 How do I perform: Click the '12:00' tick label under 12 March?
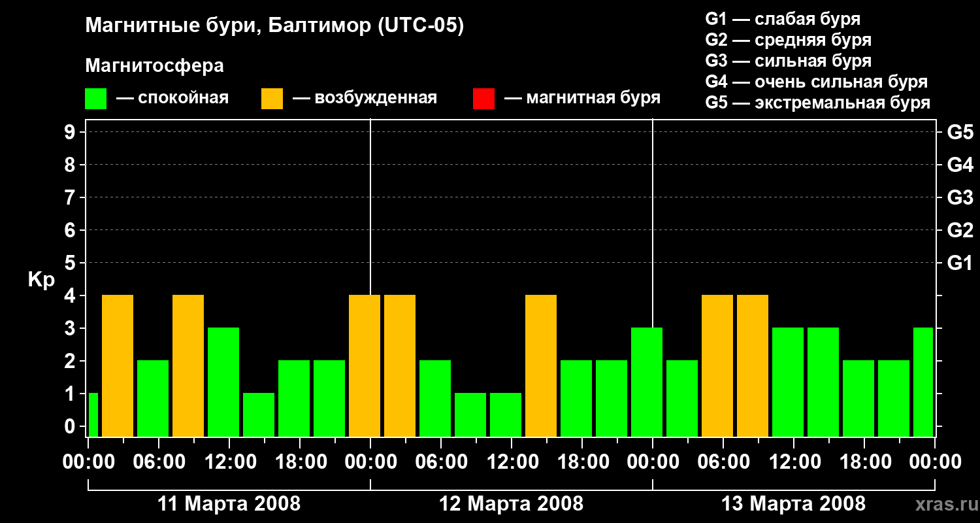[x=512, y=462]
